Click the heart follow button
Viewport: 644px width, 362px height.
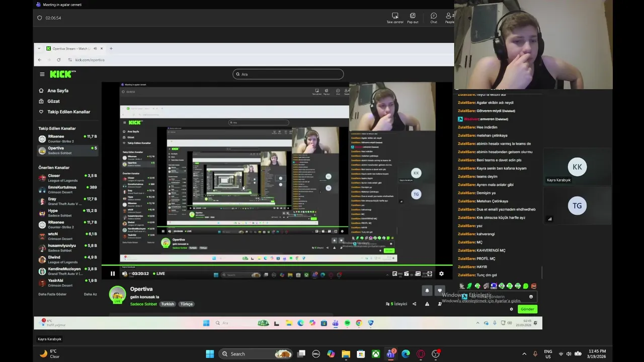click(x=440, y=291)
